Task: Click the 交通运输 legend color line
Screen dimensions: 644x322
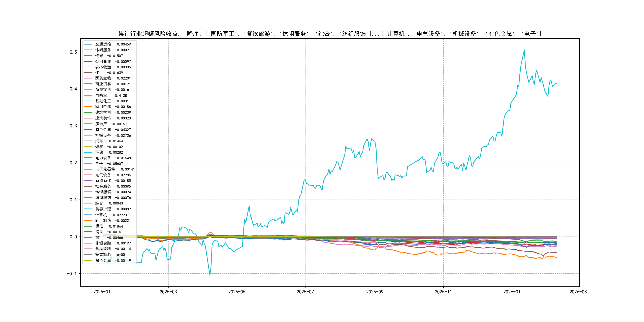Action: [88, 44]
